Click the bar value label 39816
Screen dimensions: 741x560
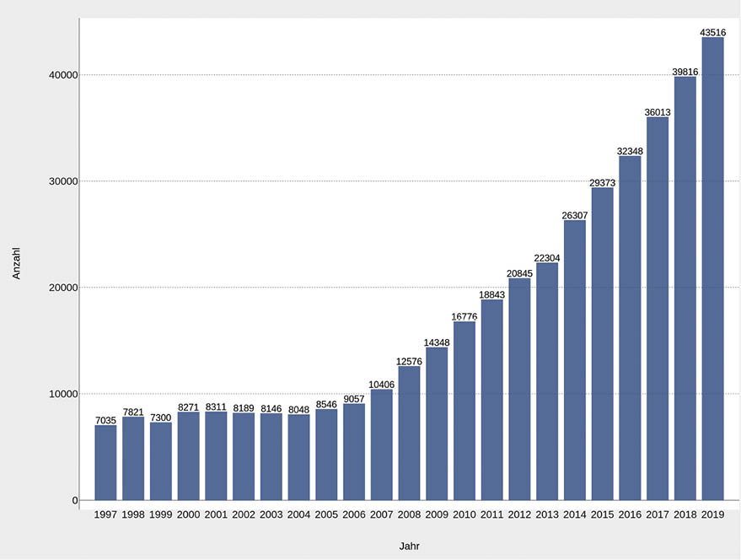(685, 72)
